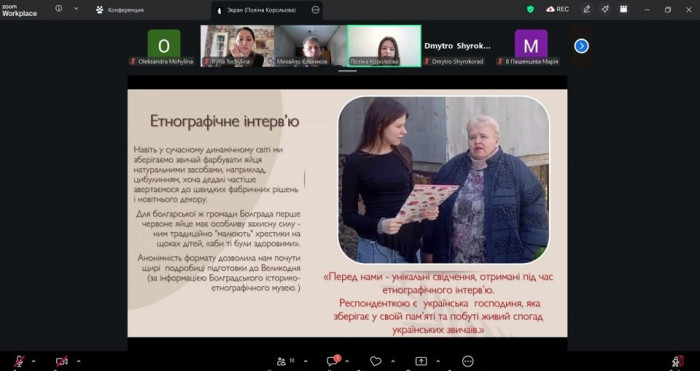Click the share screen icon
The width and height of the screenshot is (700, 371).
(421, 361)
